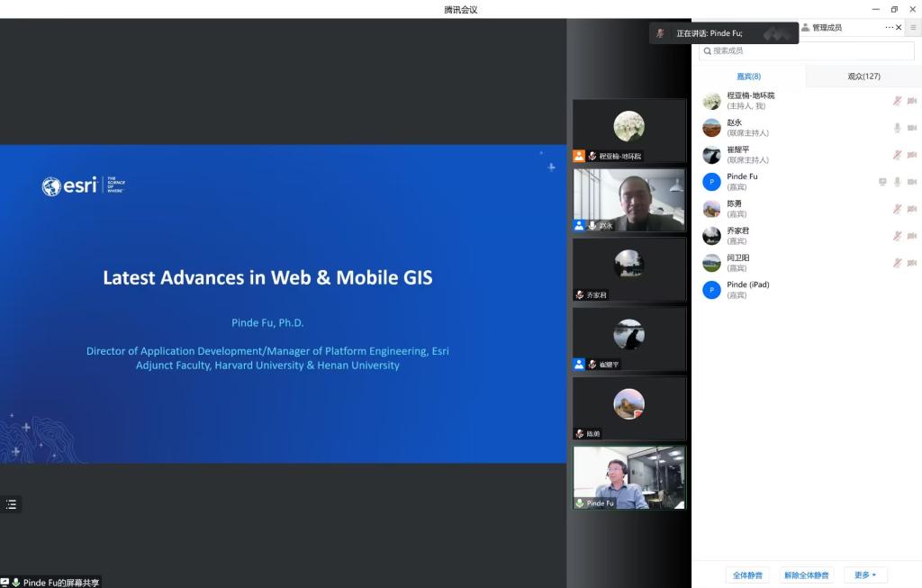The height and width of the screenshot is (588, 922).
Task: Click the screen share icon beside Pinde Fu
Action: click(882, 182)
